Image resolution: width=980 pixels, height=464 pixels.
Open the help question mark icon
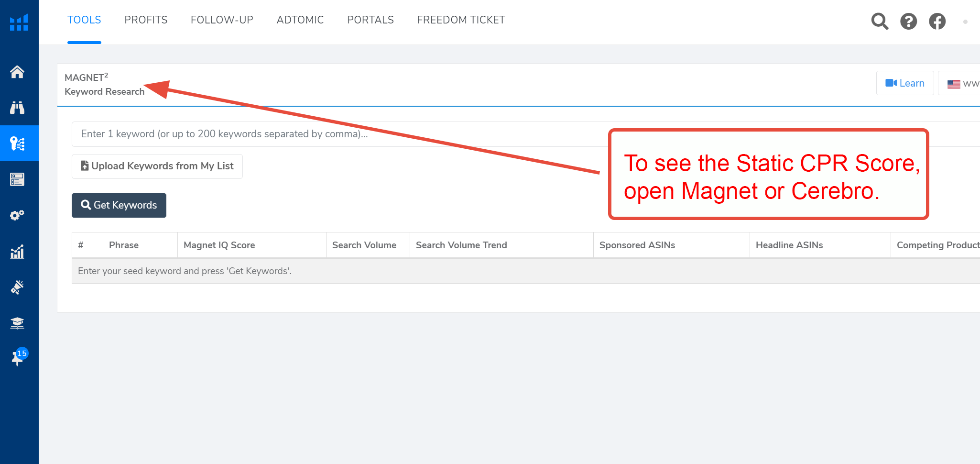[908, 21]
